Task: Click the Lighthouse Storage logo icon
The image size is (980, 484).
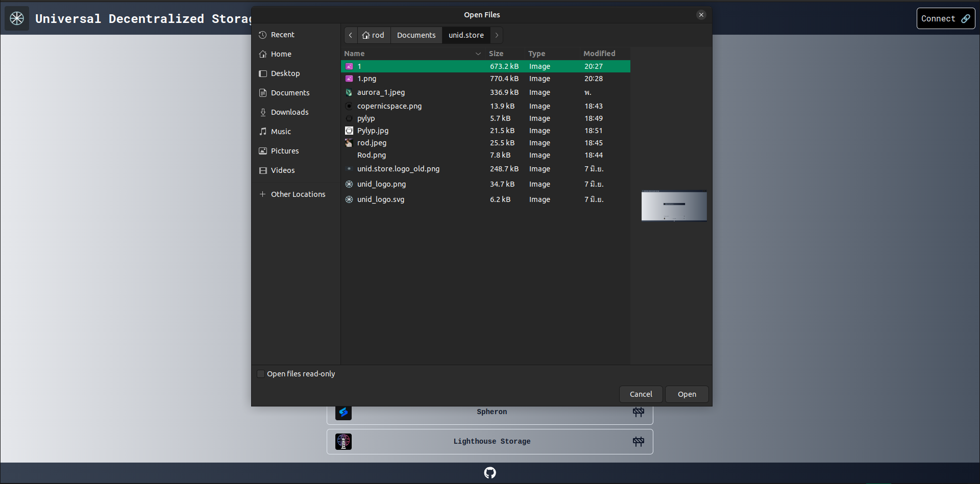Action: point(344,442)
